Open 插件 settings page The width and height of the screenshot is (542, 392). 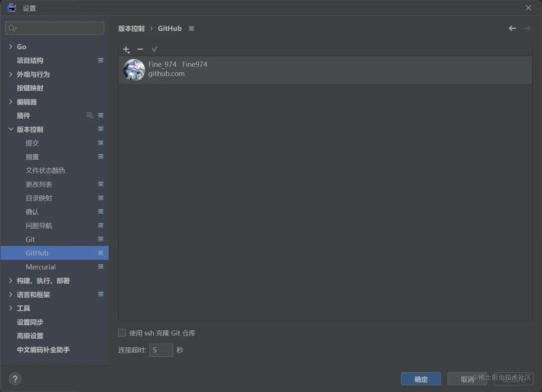[24, 116]
